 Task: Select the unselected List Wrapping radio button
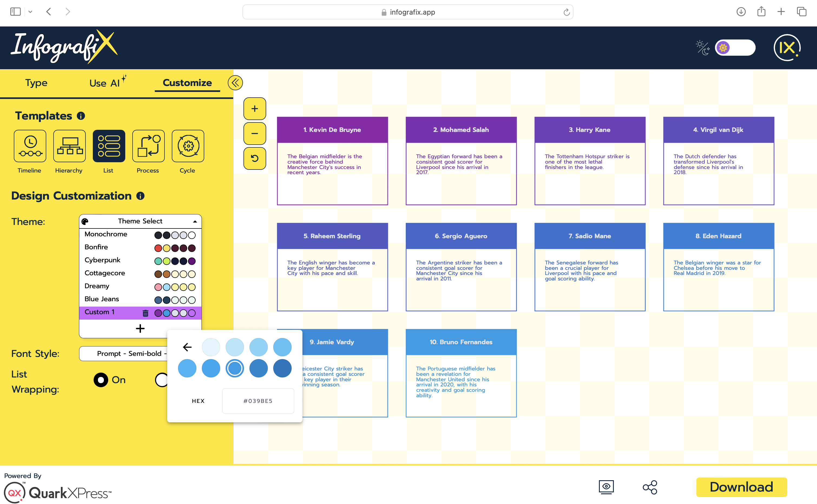coord(162,380)
